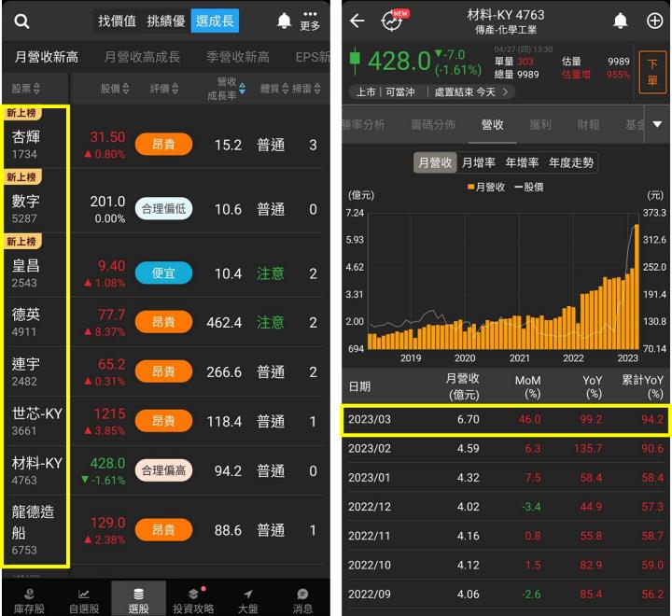Open the search magnifier icon
672x616 pixels.
(21, 21)
